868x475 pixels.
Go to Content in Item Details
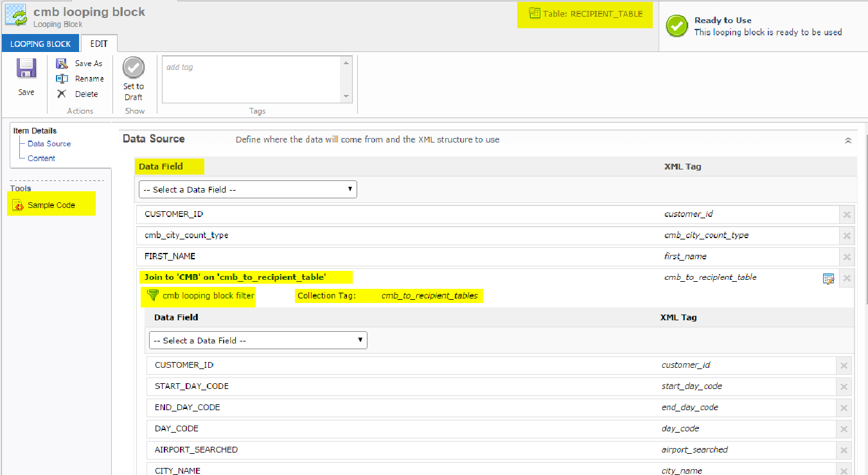coord(41,158)
